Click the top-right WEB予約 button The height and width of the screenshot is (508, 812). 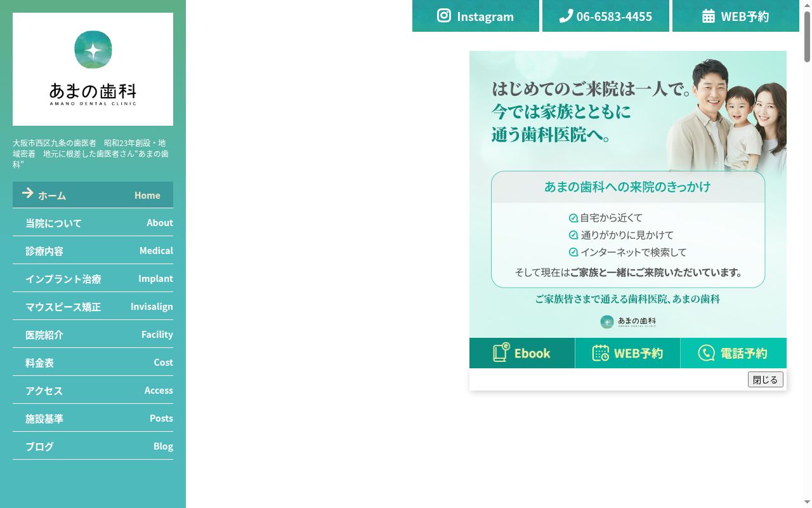point(736,16)
